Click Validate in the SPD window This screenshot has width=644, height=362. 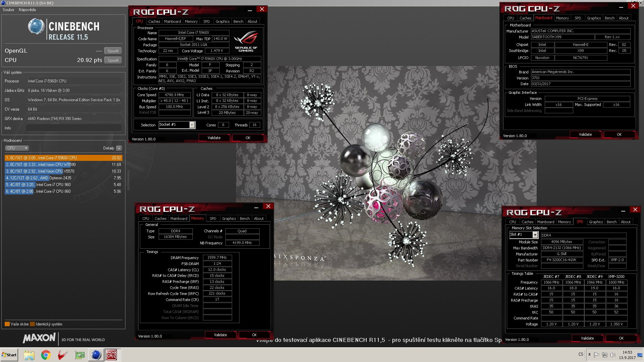(587, 338)
